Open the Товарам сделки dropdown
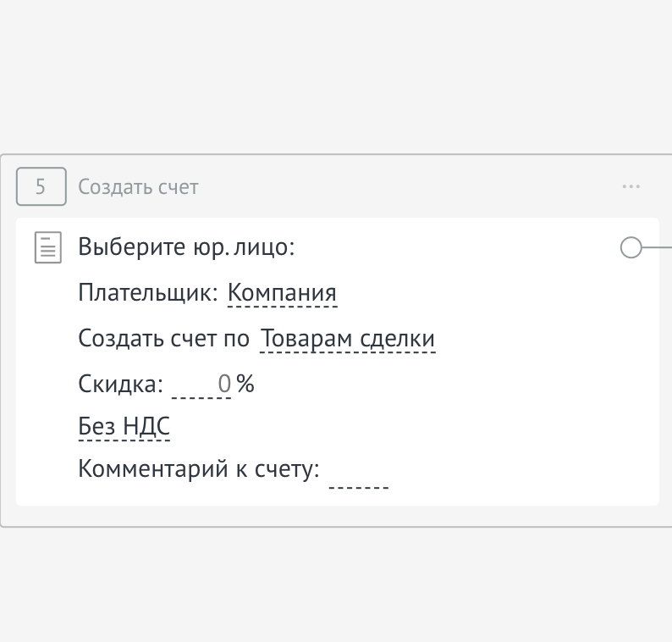 click(x=347, y=340)
